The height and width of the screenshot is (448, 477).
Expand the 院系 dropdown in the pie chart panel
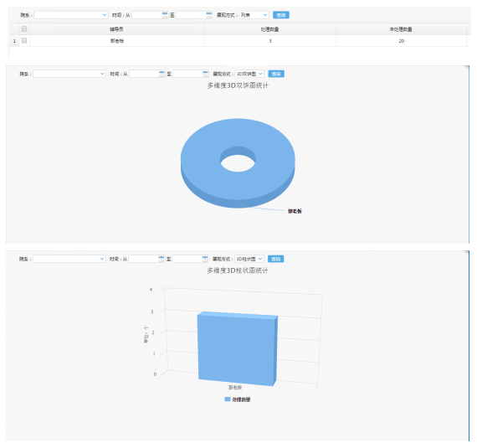point(69,74)
